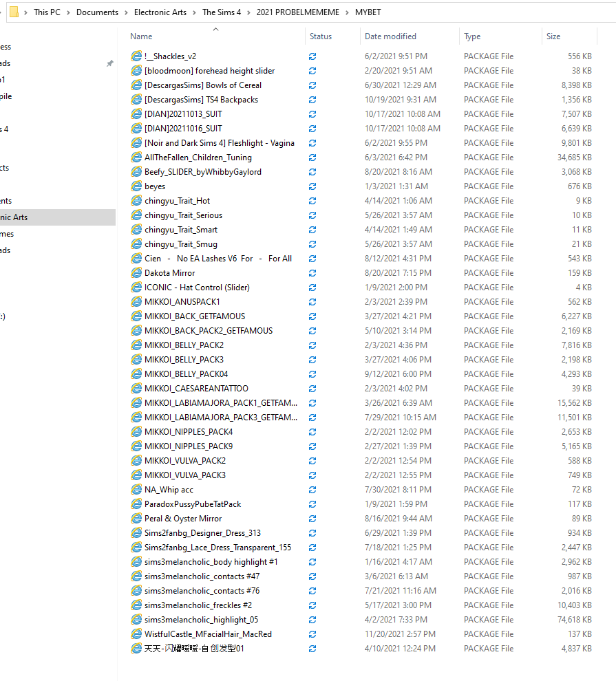Click icon of ParadoxPussyPubeTatPack file
Screen dimensions: 616x681
point(136,504)
